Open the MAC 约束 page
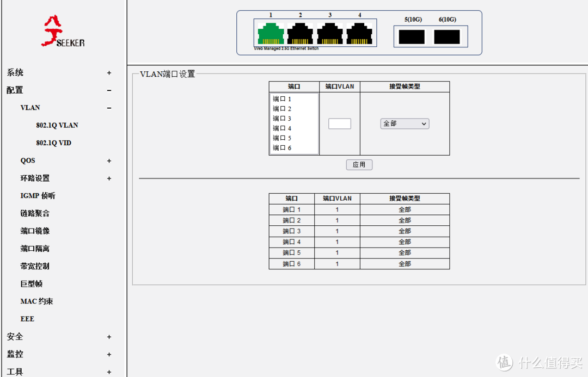Screen dimensions: 588x377 pyautogui.click(x=37, y=301)
